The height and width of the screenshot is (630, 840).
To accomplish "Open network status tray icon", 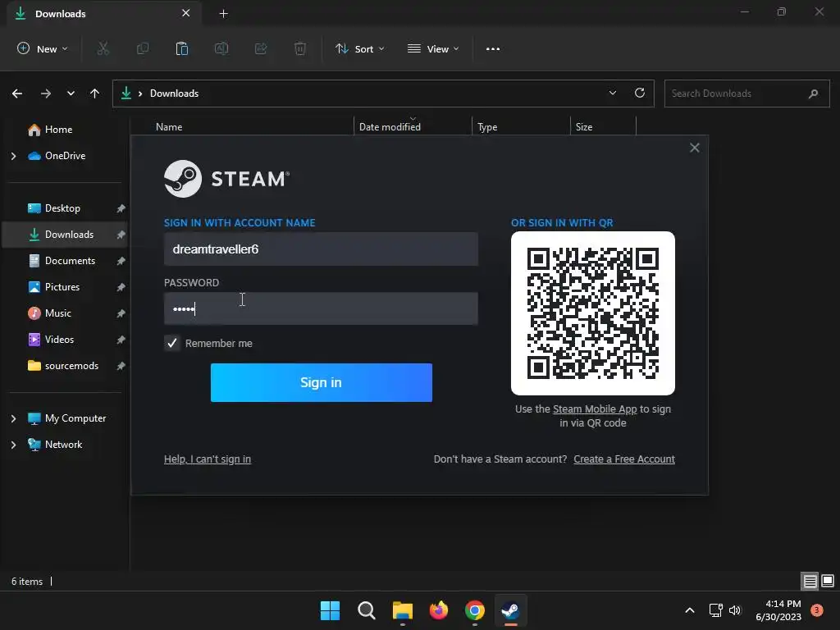I will tap(715, 610).
